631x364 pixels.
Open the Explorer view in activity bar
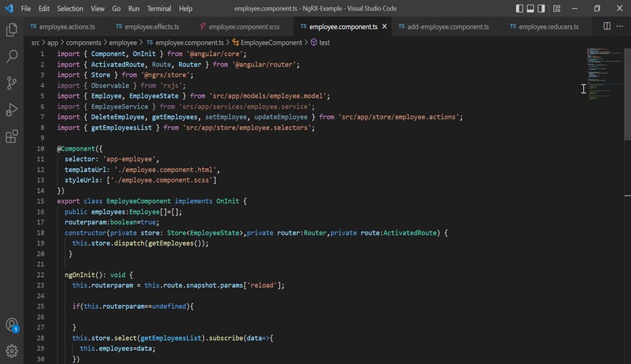coord(11,30)
